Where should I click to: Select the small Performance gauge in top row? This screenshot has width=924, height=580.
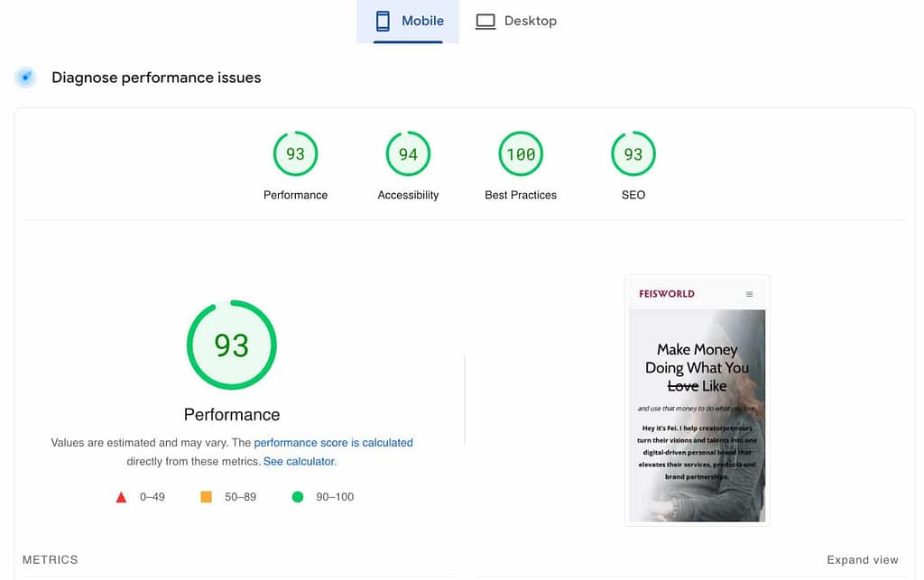pos(295,154)
